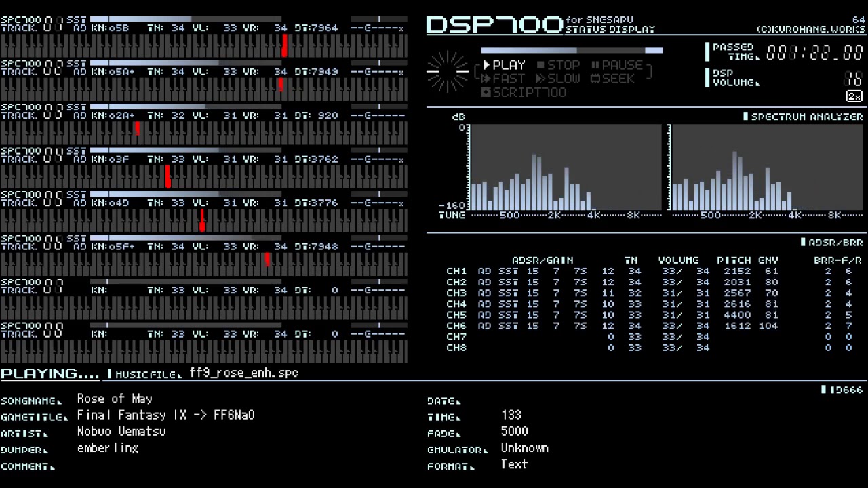The image size is (868, 488).
Task: Click track 06 red note marker
Action: pos(268,259)
